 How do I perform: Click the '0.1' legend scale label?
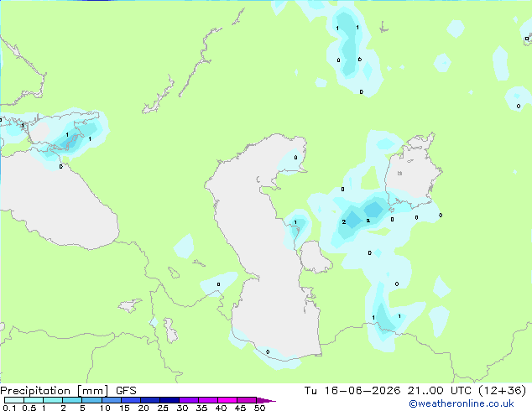click(9, 408)
